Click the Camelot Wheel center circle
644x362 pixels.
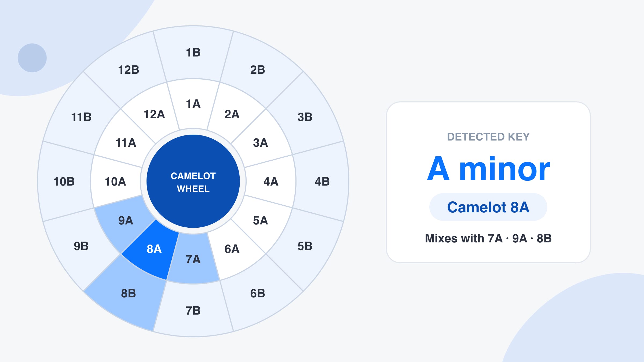pos(193,182)
